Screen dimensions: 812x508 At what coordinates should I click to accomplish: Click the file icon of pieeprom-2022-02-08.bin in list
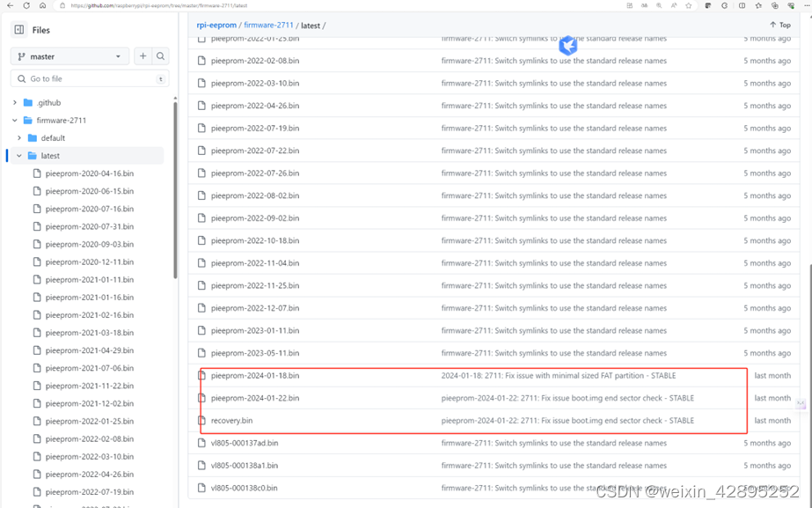point(201,61)
